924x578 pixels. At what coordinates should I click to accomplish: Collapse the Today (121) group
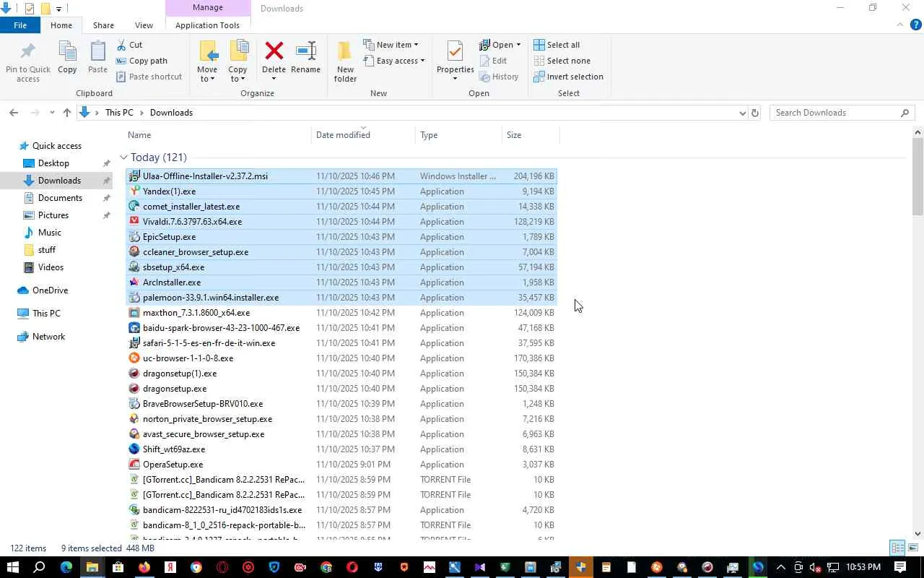123,158
